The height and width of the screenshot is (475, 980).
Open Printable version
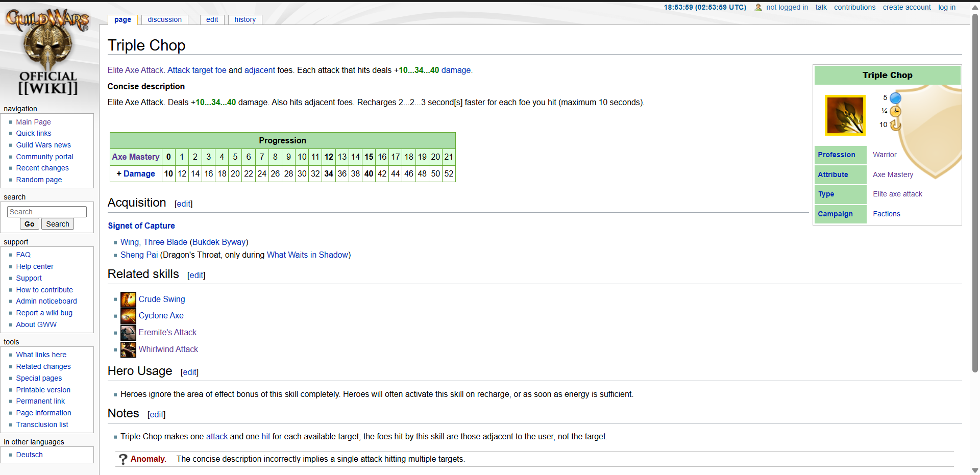(43, 390)
